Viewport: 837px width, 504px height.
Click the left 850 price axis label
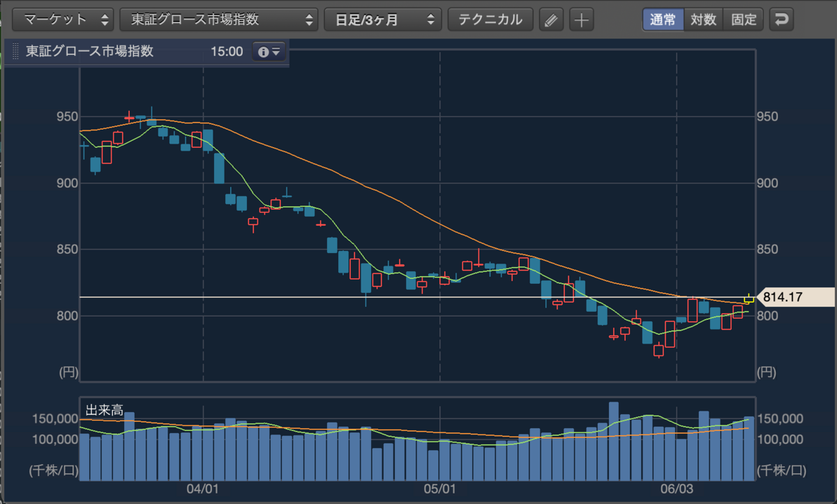point(66,249)
